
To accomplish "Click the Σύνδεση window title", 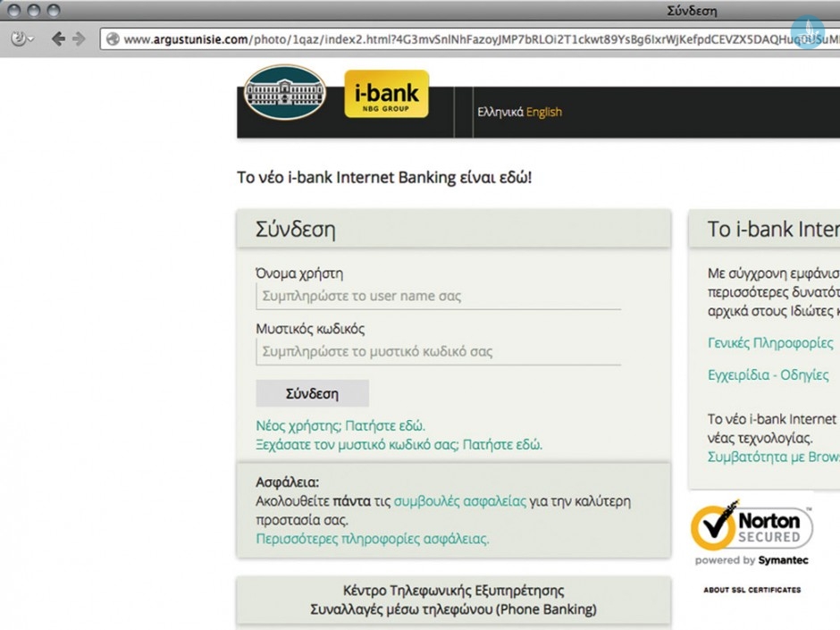I will pyautogui.click(x=692, y=11).
